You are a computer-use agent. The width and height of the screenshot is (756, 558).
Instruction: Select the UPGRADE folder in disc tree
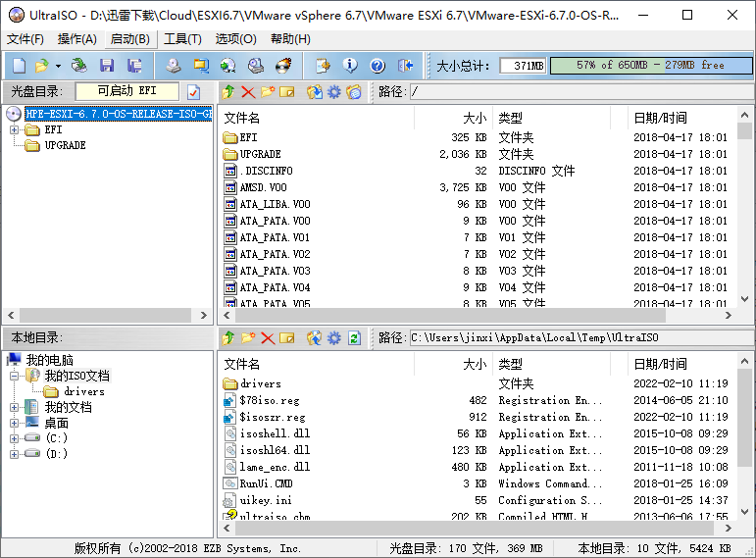(65, 145)
